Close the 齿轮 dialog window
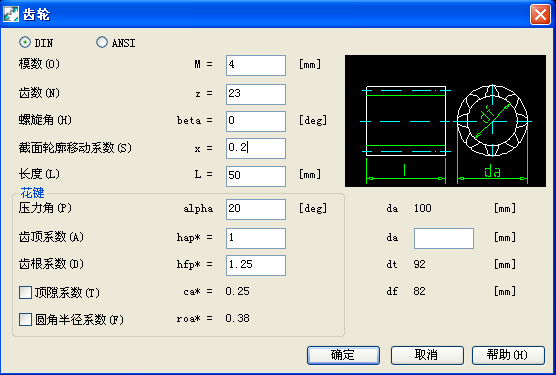Image resolution: width=556 pixels, height=375 pixels. tap(540, 15)
